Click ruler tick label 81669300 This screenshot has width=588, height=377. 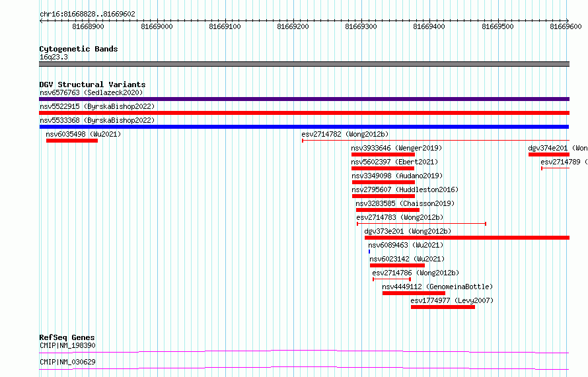[361, 26]
